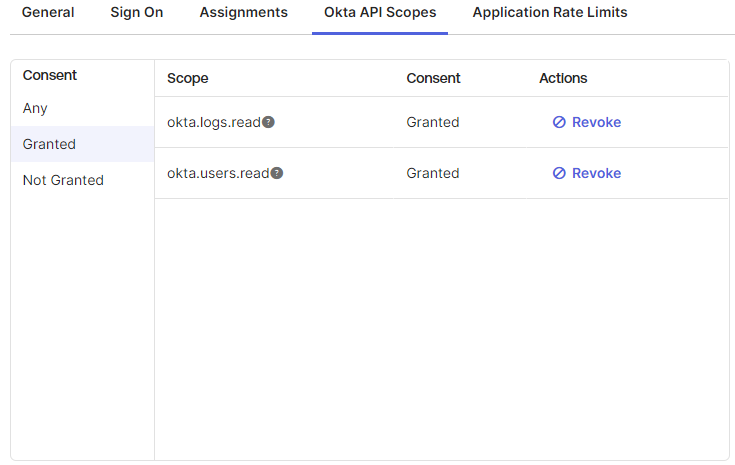The height and width of the screenshot is (465, 735).
Task: Click the revoke circle icon for okta.users.read
Action: pyautogui.click(x=559, y=173)
